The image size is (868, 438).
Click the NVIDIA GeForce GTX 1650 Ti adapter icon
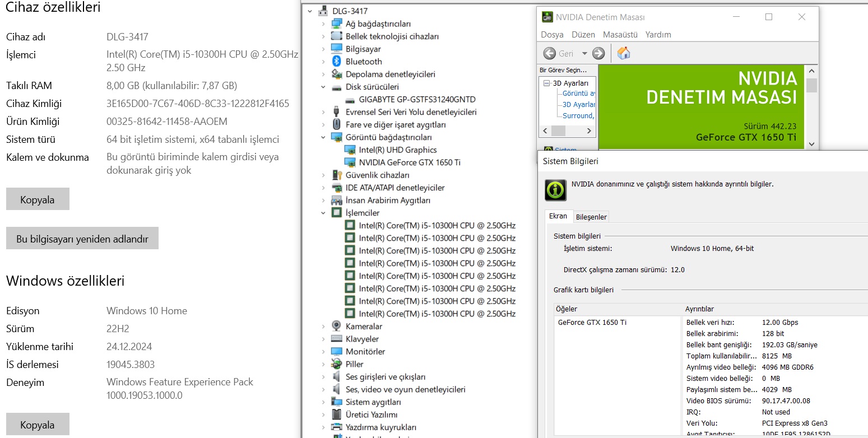(x=350, y=162)
